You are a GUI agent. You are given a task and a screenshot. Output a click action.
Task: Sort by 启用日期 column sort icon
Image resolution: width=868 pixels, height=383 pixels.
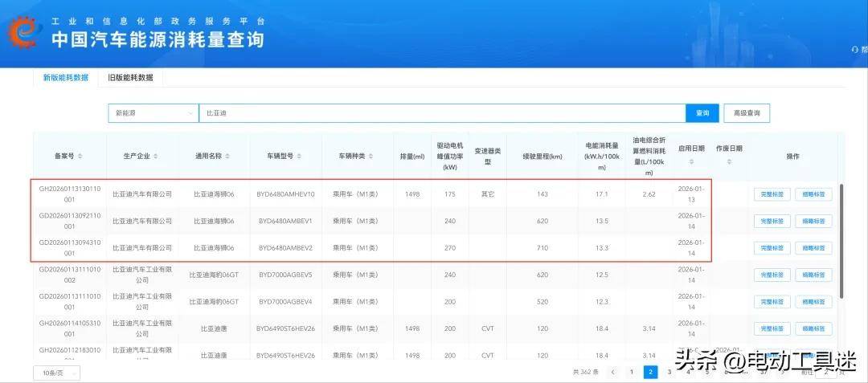click(691, 162)
